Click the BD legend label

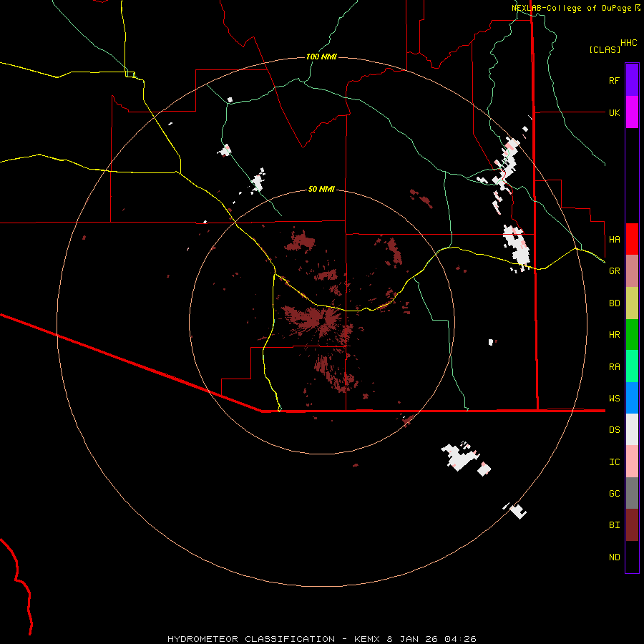tap(614, 303)
